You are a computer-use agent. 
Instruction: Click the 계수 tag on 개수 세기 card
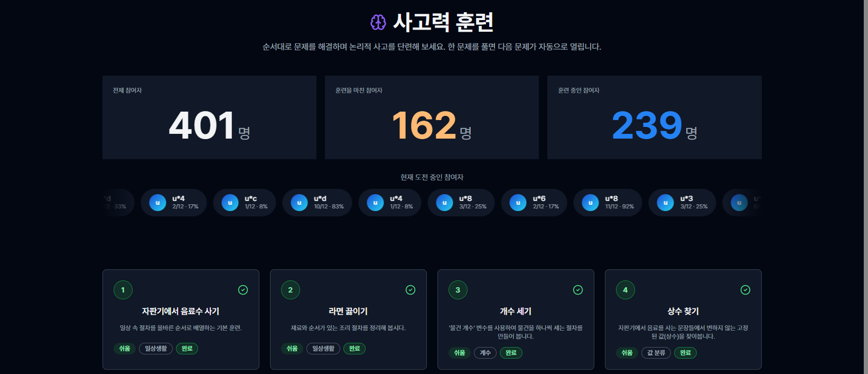[x=485, y=353]
